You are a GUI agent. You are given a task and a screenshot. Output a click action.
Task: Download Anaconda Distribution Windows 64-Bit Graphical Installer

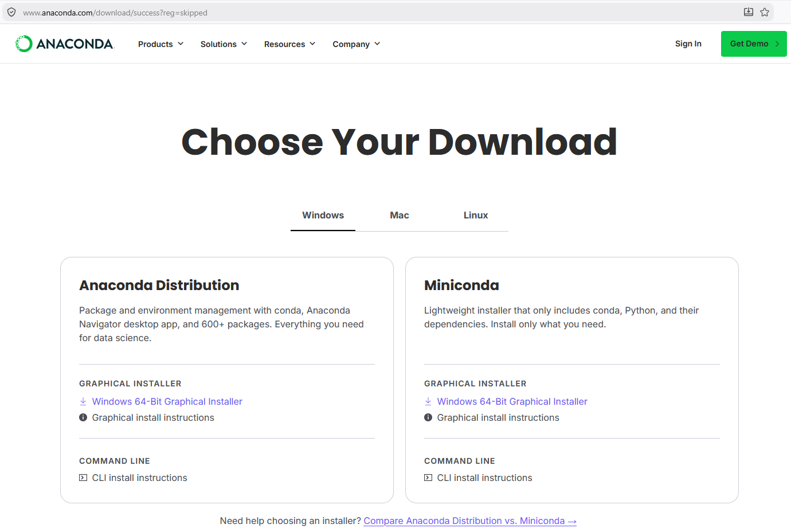coord(167,401)
